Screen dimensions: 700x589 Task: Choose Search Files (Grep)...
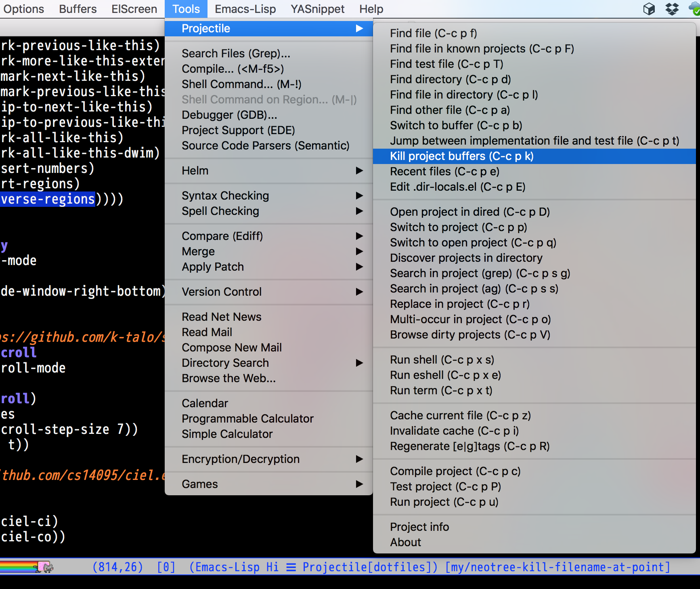tap(269, 53)
